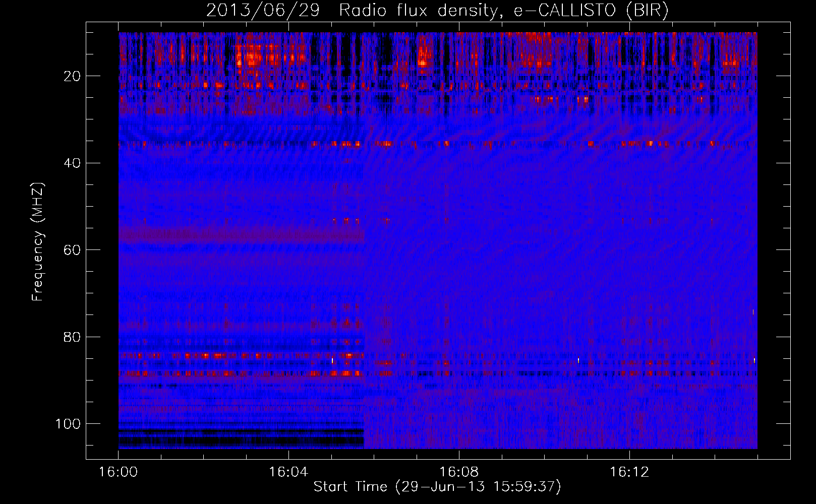816x504 pixels.
Task: Click the 'Frequency (MHZ)' axis label
Action: [38, 242]
